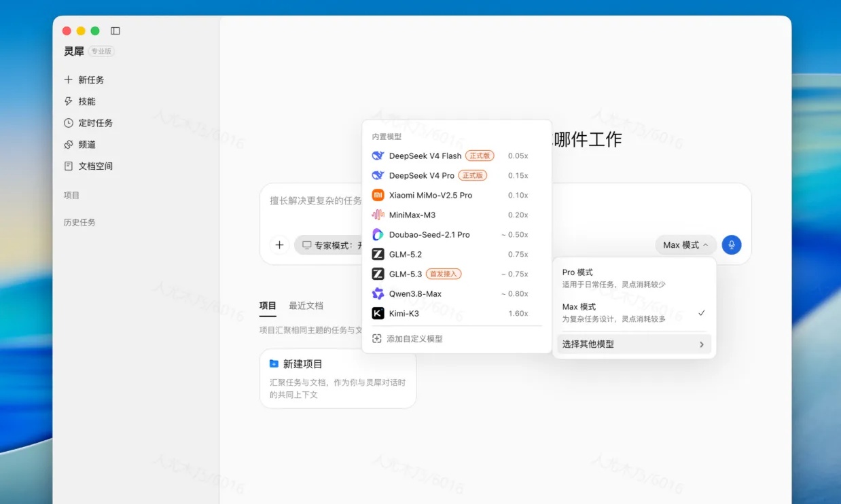Click the 文档空间 document icon

click(x=68, y=166)
